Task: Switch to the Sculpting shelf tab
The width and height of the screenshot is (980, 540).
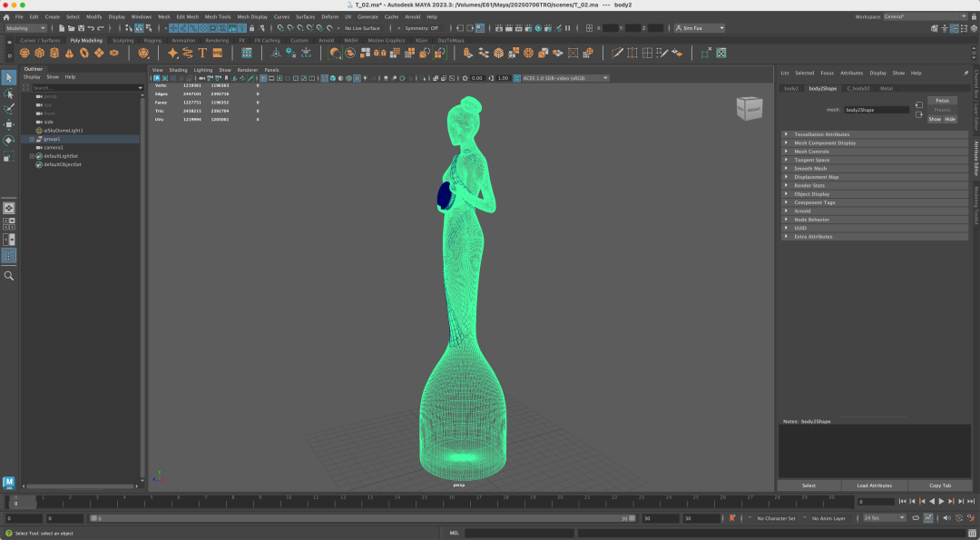Action: (x=122, y=40)
